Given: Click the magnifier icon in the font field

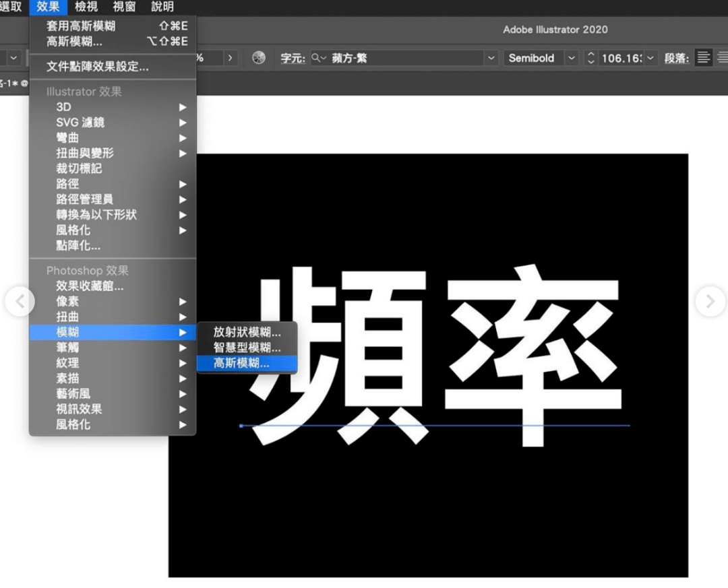Looking at the screenshot, I should [x=317, y=58].
